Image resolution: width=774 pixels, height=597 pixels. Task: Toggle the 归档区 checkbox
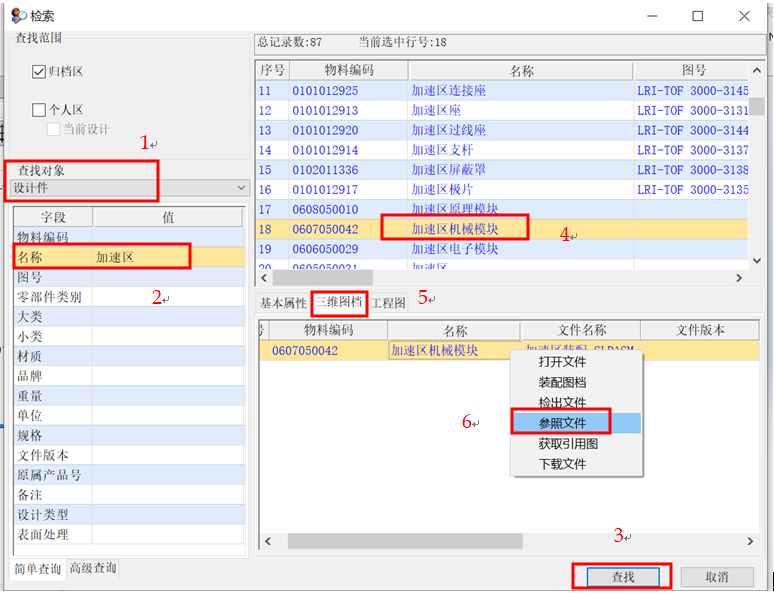pos(40,71)
